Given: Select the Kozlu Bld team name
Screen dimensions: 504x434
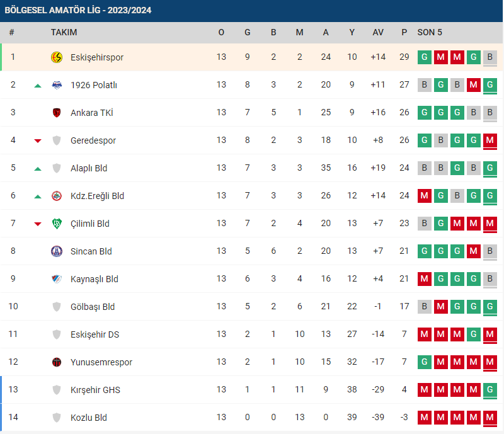Looking at the screenshot, I should click(x=89, y=418).
